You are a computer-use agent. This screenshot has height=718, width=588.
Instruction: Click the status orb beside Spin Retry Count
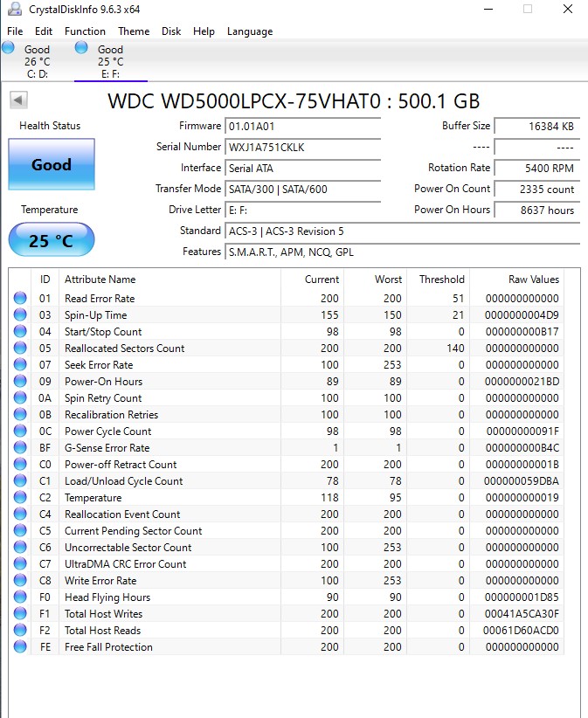click(x=20, y=397)
